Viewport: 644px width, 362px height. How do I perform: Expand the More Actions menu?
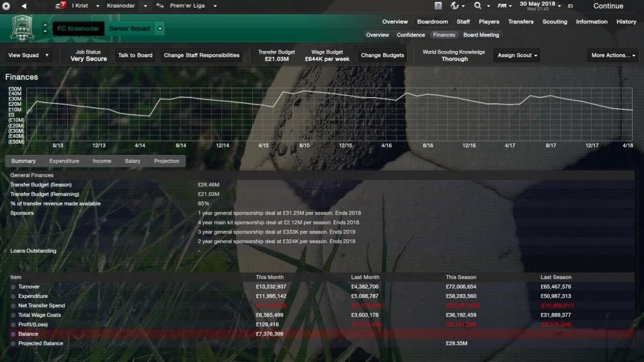[x=613, y=55]
